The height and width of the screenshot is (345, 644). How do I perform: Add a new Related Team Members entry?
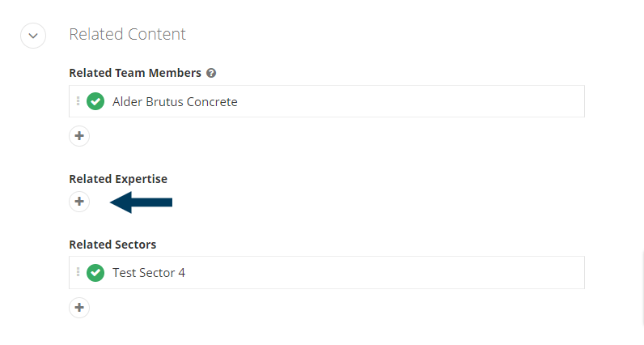(79, 136)
